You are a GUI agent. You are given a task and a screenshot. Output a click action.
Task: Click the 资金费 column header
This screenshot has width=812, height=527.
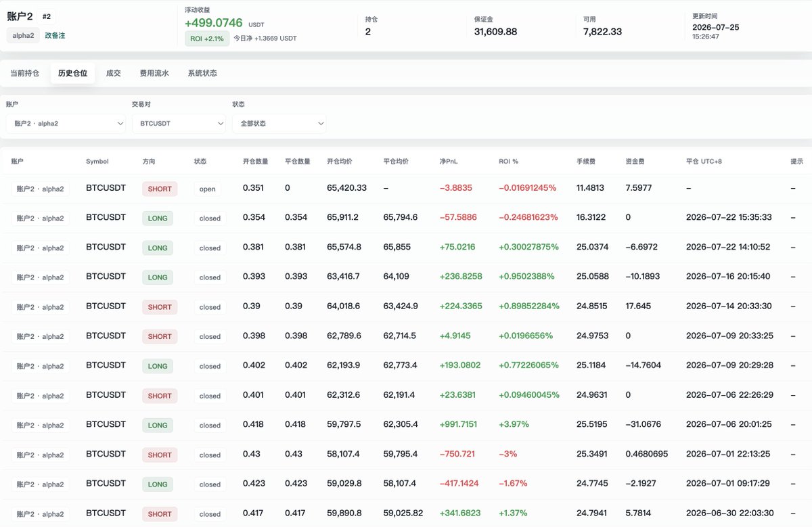(x=635, y=162)
